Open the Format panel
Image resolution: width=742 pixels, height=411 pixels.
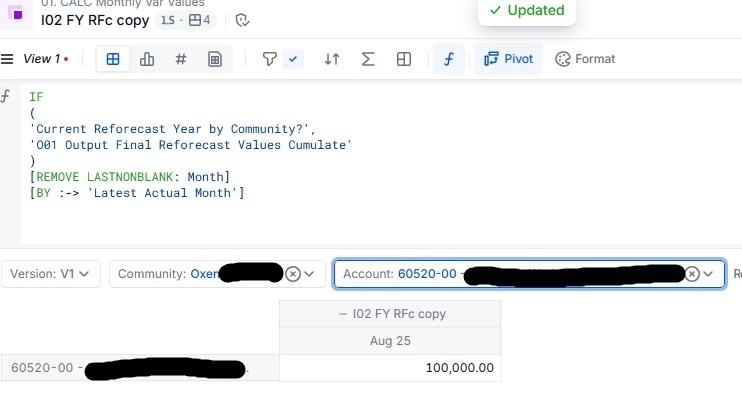585,59
